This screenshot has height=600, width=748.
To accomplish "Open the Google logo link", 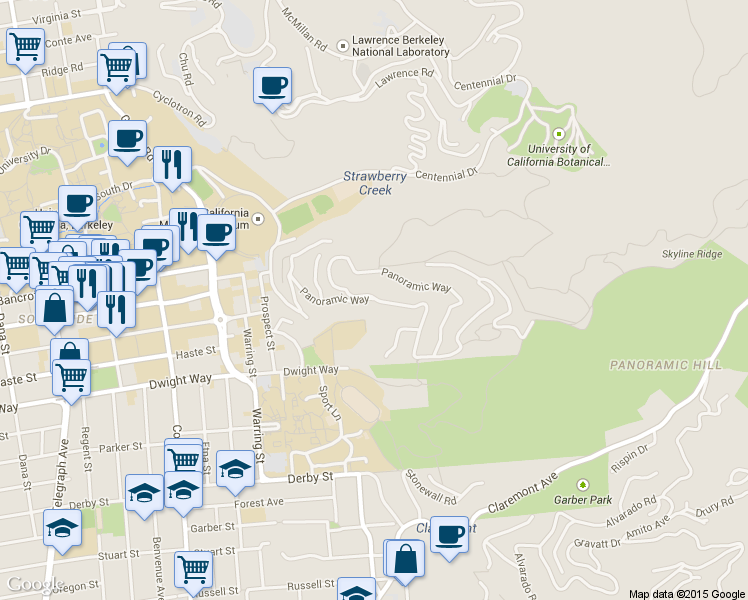I will coord(35,584).
